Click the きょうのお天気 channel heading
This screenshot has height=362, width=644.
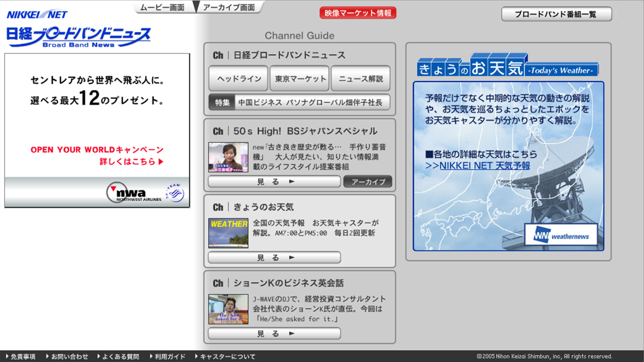coord(264,207)
